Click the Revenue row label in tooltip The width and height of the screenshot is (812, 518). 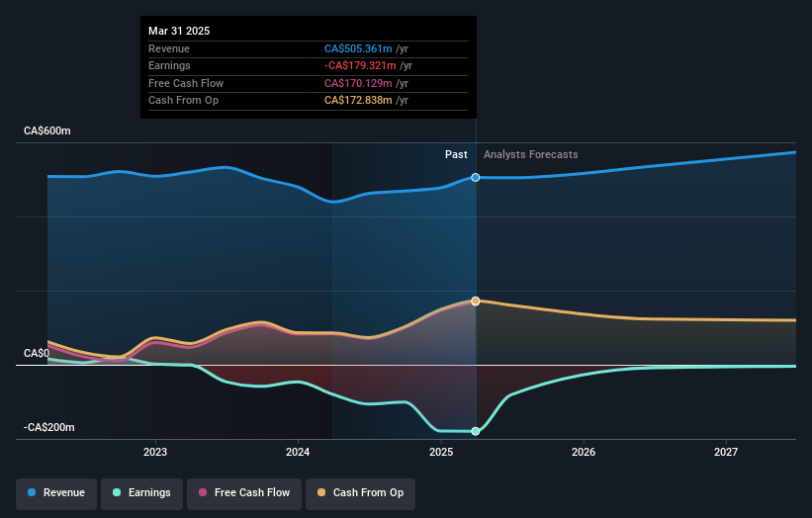tap(169, 48)
